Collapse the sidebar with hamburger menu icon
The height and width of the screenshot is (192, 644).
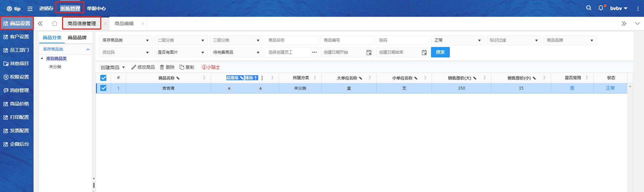pyautogui.click(x=30, y=9)
